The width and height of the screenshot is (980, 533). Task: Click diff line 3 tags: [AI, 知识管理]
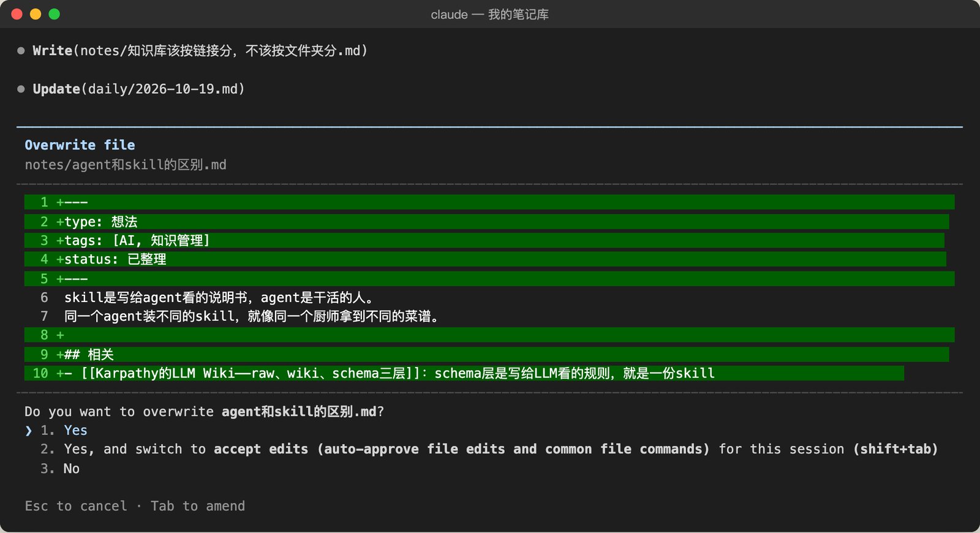point(484,241)
